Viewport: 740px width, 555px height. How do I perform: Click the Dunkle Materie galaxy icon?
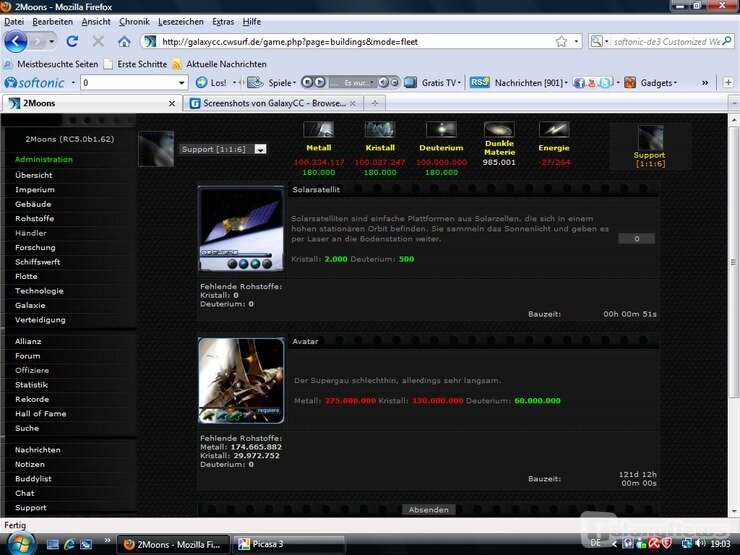pos(499,129)
